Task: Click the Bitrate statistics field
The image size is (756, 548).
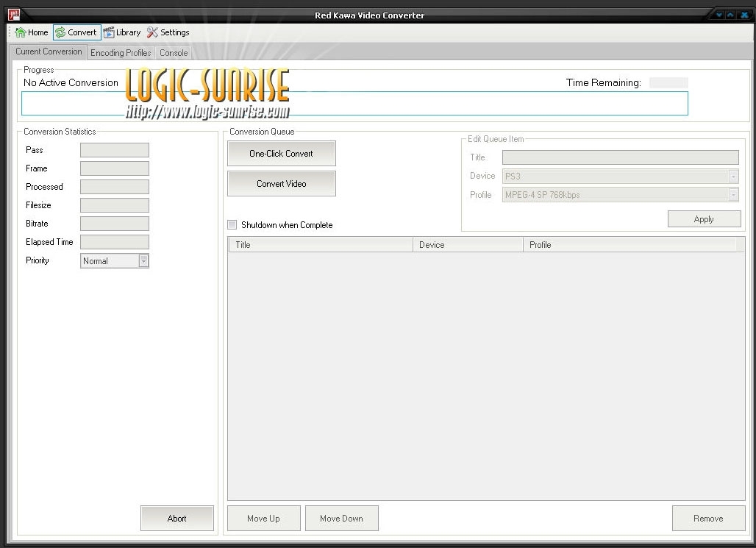Action: click(115, 224)
